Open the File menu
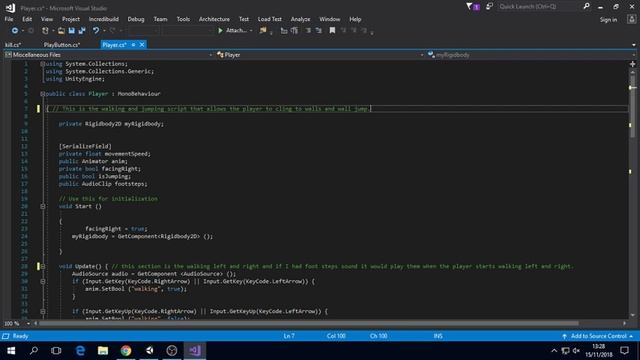Image resolution: width=640 pixels, height=360 pixels. [9, 19]
